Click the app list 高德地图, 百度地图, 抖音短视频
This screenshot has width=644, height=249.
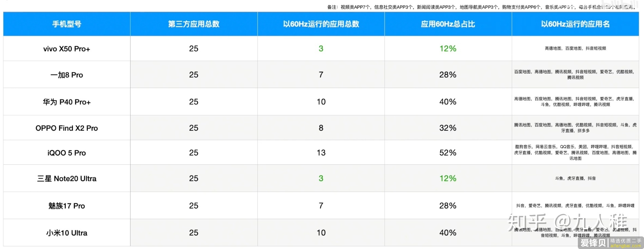click(575, 49)
